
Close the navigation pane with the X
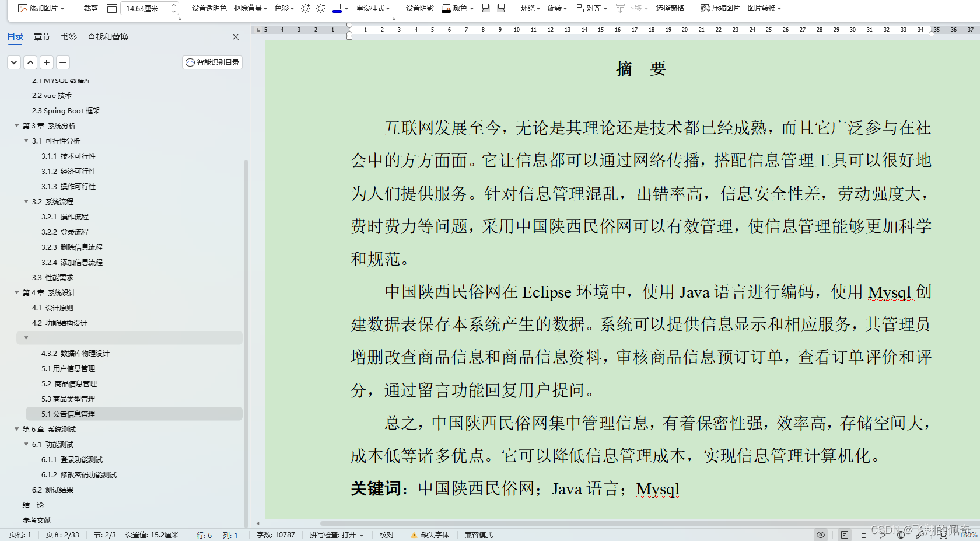click(236, 37)
